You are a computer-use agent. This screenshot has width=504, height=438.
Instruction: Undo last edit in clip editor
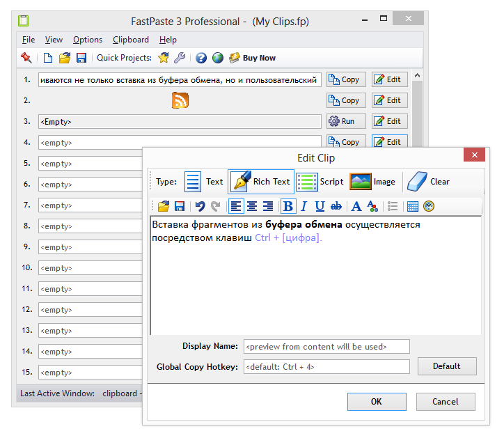pyautogui.click(x=200, y=206)
